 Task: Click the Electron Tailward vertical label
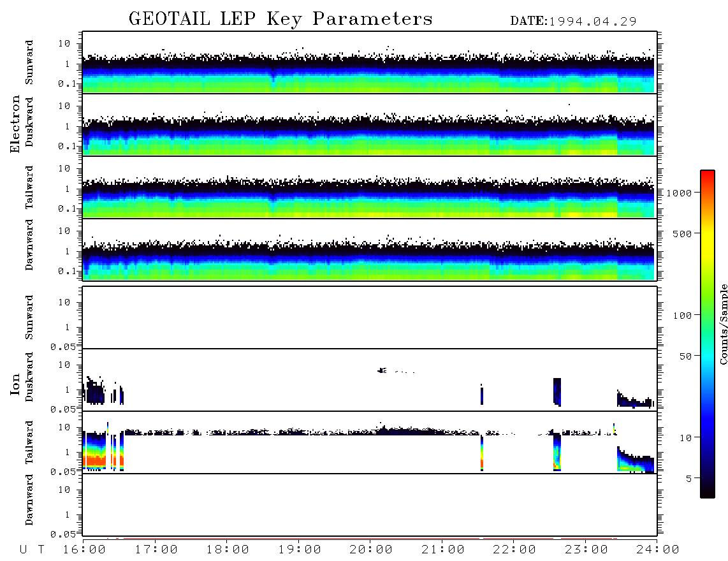click(29, 187)
